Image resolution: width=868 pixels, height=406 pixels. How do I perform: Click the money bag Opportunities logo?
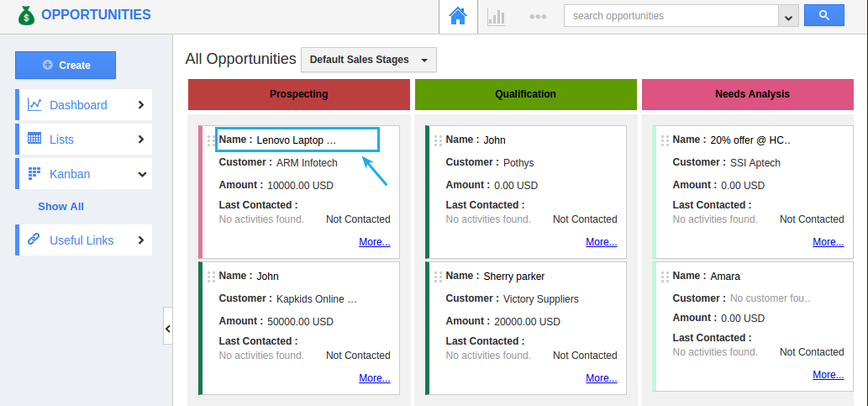tap(27, 15)
